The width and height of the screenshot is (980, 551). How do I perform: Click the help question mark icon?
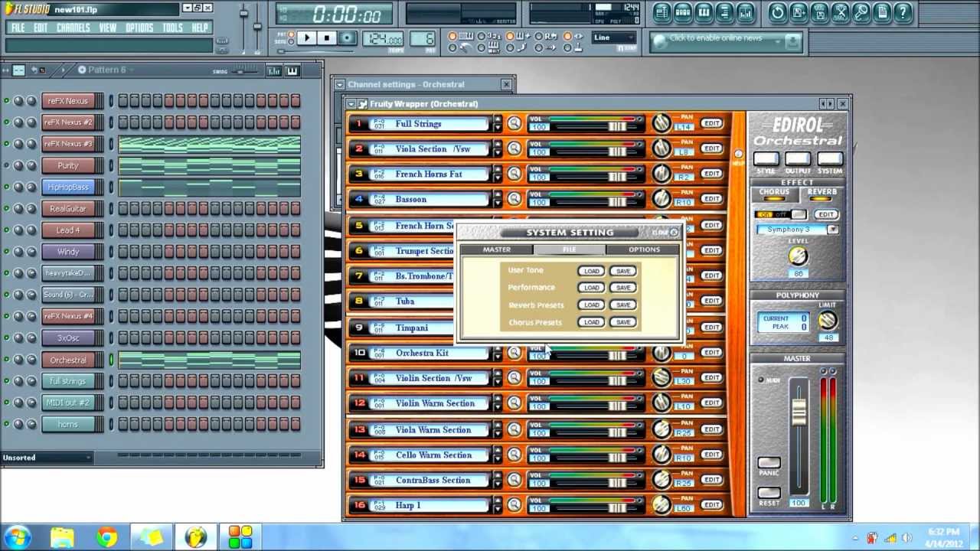(x=903, y=12)
